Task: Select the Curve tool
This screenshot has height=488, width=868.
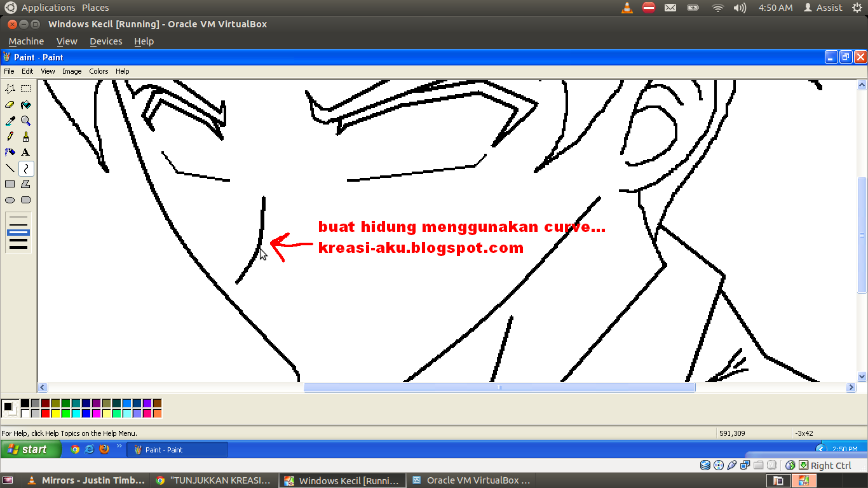Action: pyautogui.click(x=26, y=168)
